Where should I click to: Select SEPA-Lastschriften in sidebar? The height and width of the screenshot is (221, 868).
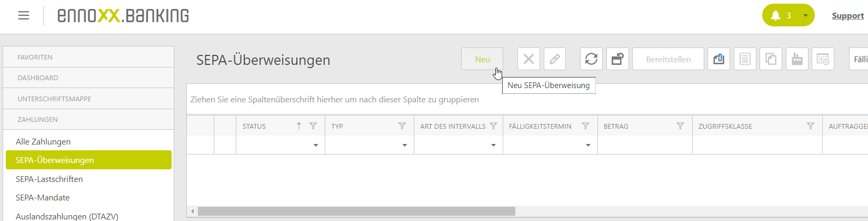(x=49, y=179)
